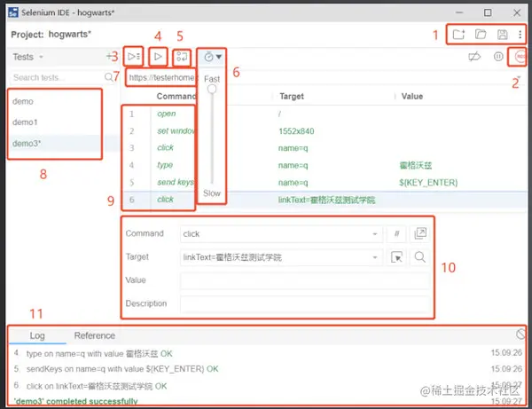Select row 6 click linkText command
The image size is (532, 409).
point(324,200)
